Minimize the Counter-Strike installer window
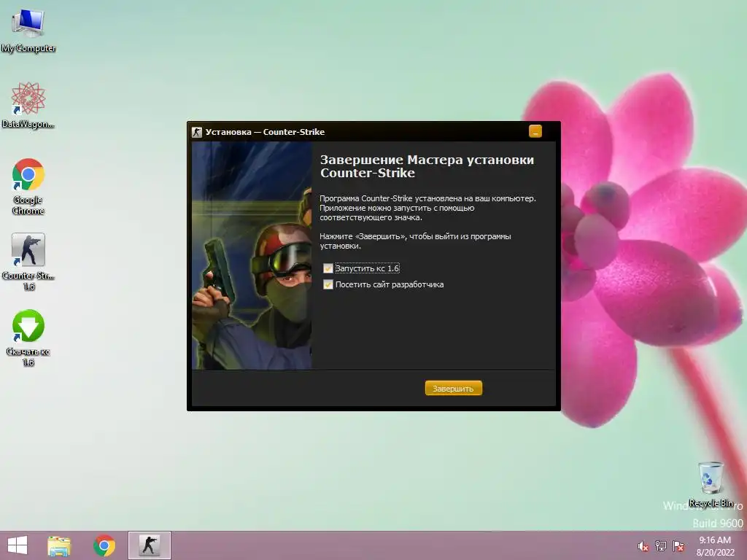The image size is (747, 560). [535, 131]
